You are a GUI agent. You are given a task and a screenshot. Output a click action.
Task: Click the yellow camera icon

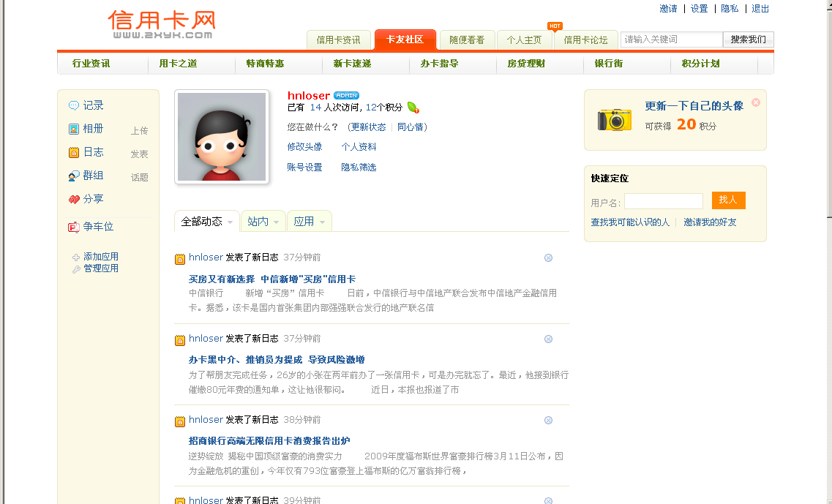tap(615, 119)
